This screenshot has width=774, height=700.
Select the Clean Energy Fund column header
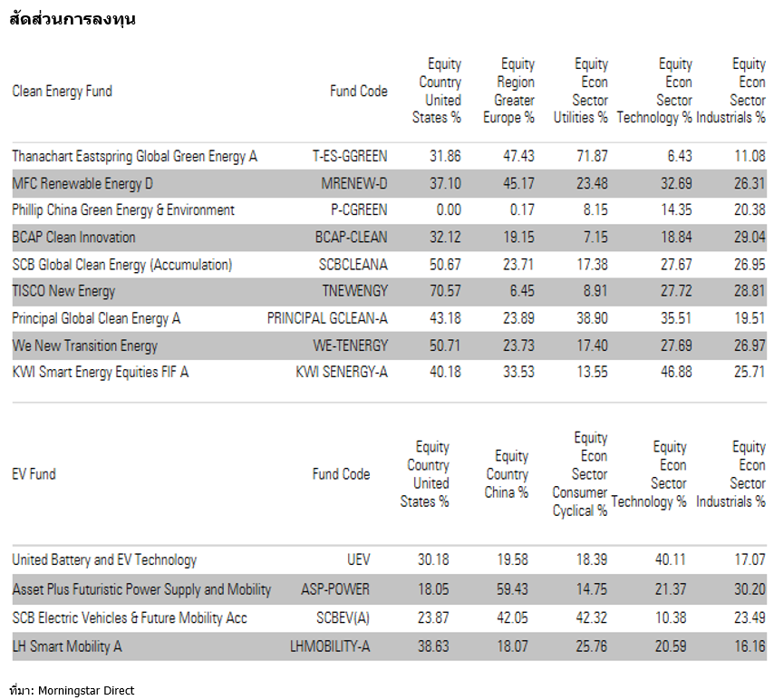click(63, 91)
